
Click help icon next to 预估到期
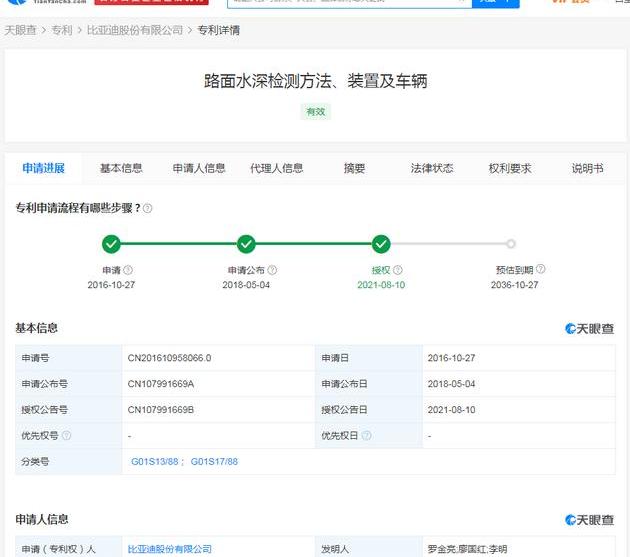click(x=540, y=269)
